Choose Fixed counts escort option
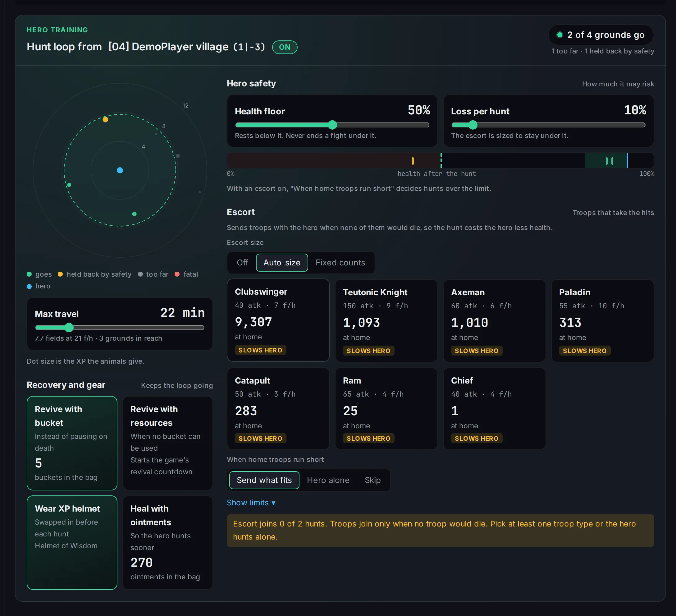Viewport: 676px width, 616px height. tap(340, 262)
